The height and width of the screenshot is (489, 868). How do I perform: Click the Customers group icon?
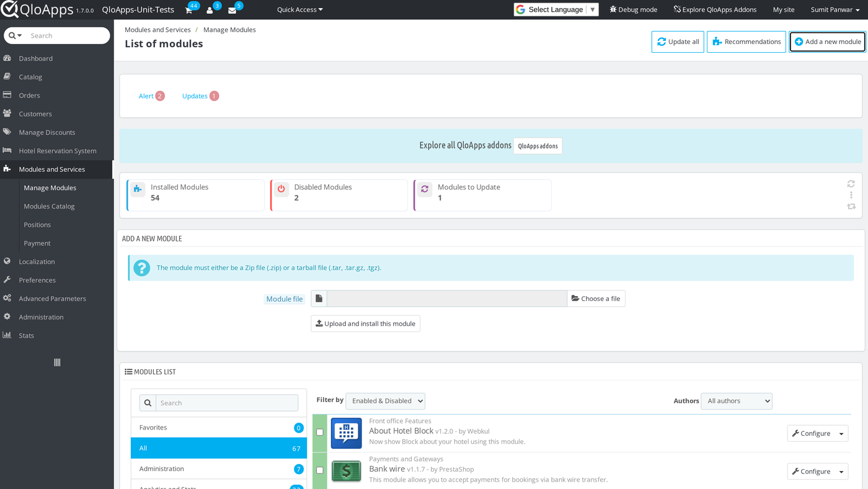(x=7, y=114)
